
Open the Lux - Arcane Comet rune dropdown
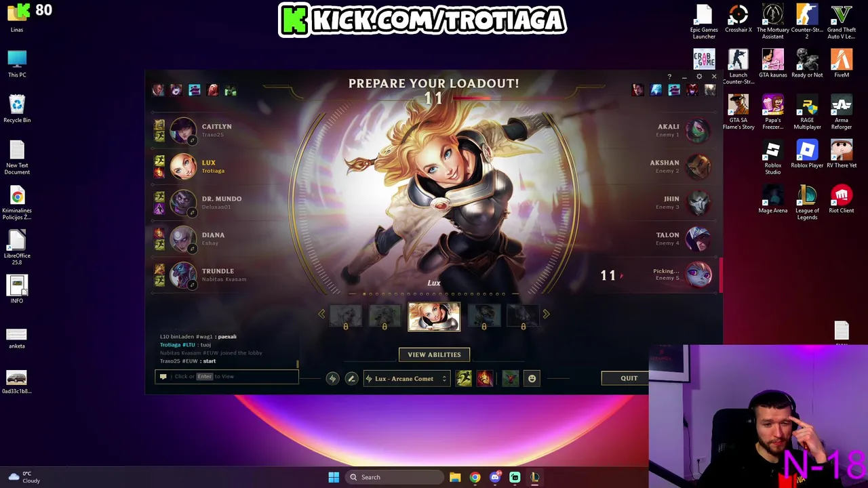click(406, 379)
